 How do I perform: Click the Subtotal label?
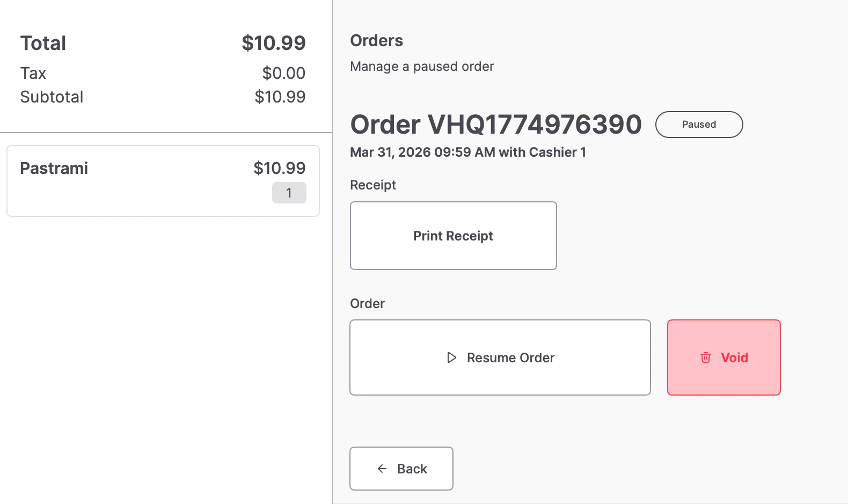(52, 97)
